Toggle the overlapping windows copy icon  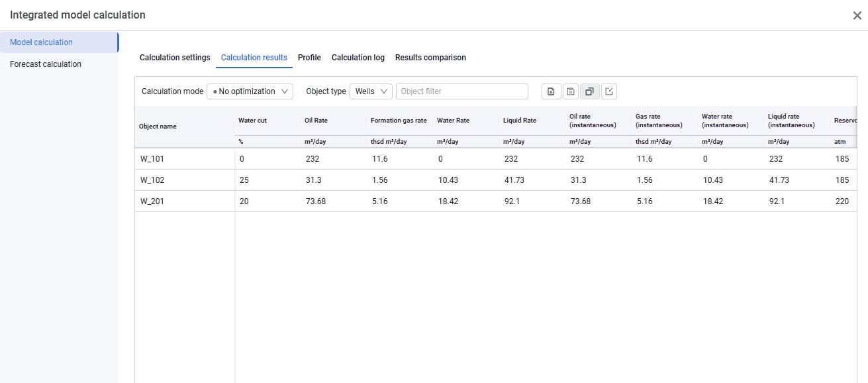(589, 91)
